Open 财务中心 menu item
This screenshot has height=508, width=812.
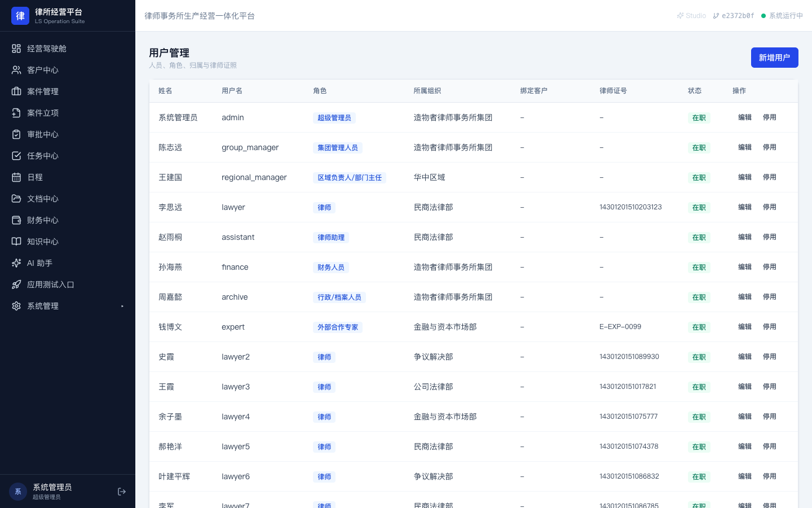[x=68, y=220]
